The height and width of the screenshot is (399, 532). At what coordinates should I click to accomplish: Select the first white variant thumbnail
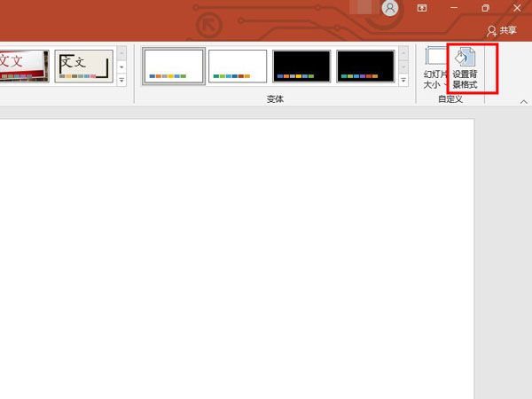[x=174, y=66]
